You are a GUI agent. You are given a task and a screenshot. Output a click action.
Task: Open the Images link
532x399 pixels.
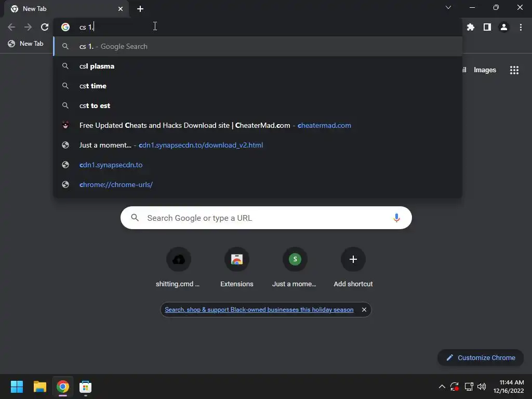click(x=485, y=70)
